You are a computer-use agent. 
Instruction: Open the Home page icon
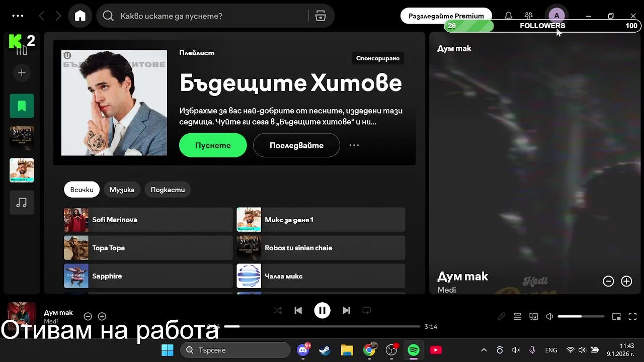point(80,16)
